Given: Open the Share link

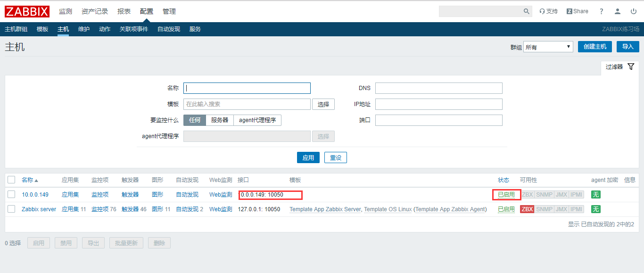Looking at the screenshot, I should (578, 11).
